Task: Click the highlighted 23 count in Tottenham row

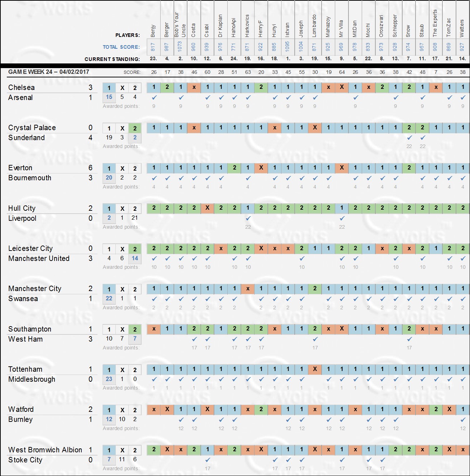Action: coord(109,379)
